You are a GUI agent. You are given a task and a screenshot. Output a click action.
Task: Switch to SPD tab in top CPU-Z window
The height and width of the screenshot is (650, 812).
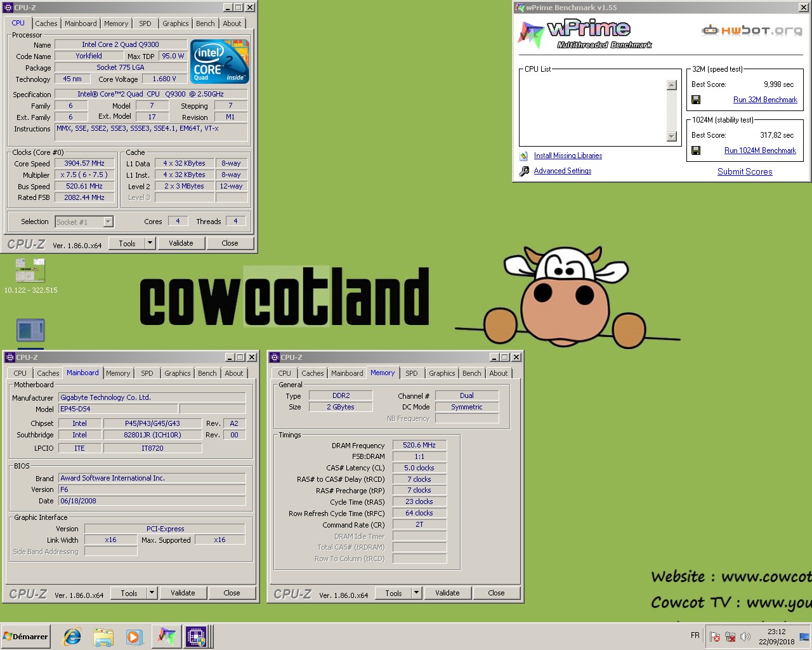point(145,23)
